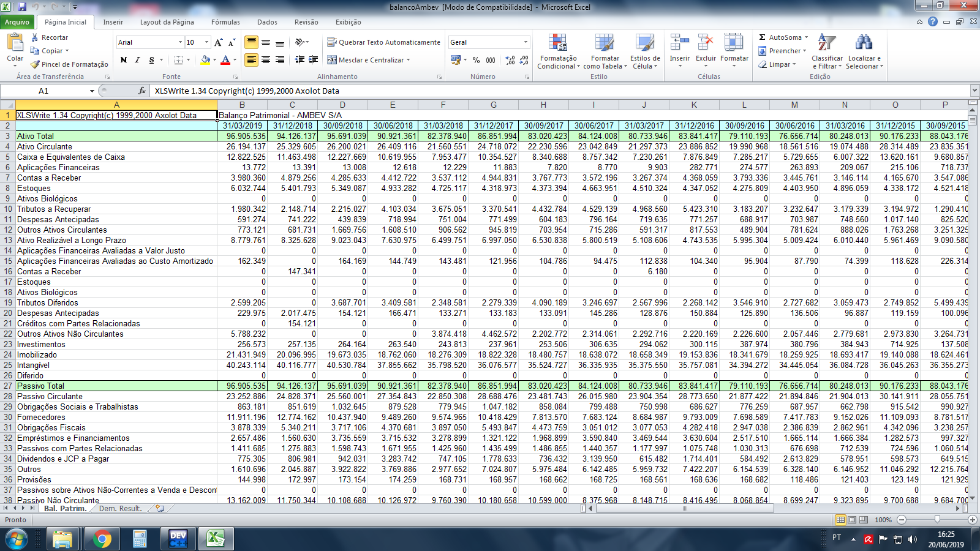Switch to Dados tab
Image resolution: width=980 pixels, height=551 pixels.
267,22
